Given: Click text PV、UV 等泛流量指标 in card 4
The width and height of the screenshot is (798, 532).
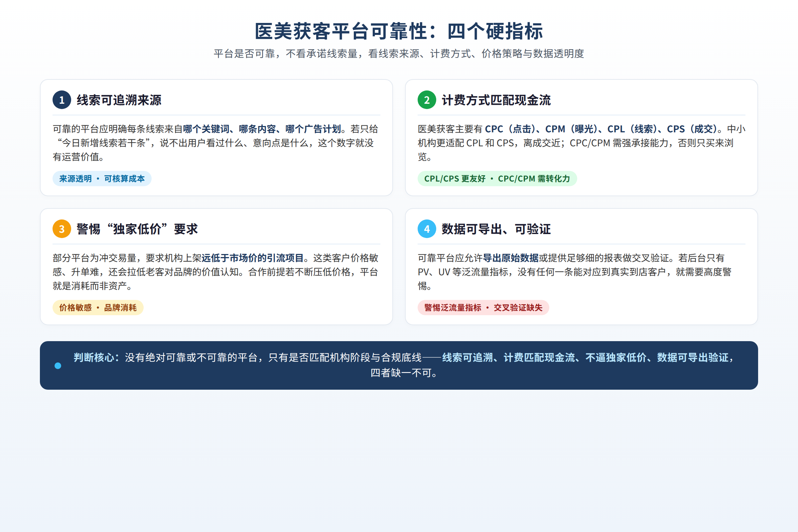Looking at the screenshot, I should pyautogui.click(x=464, y=272).
